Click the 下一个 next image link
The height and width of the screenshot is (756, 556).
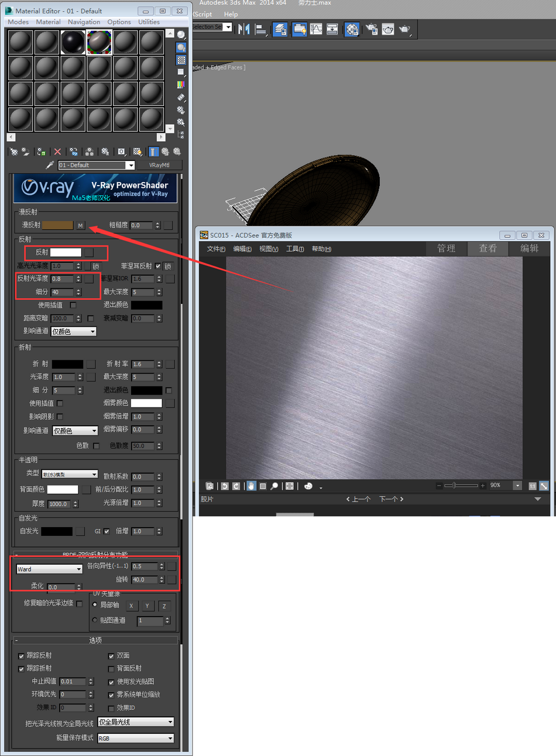[x=391, y=499]
